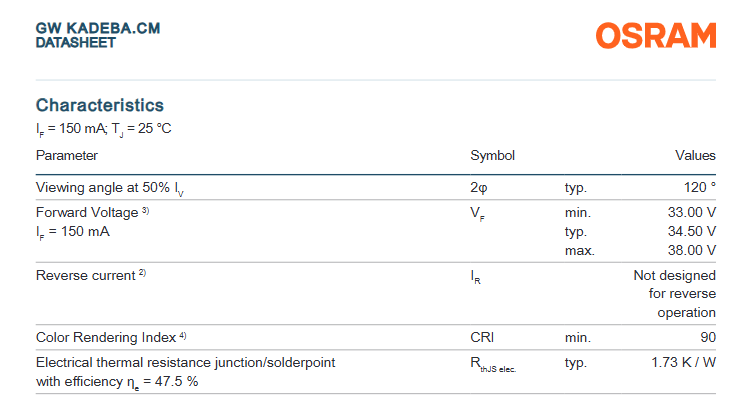Click the Characteristics section heading
Image resolution: width=734 pixels, height=416 pixels.
tap(100, 105)
